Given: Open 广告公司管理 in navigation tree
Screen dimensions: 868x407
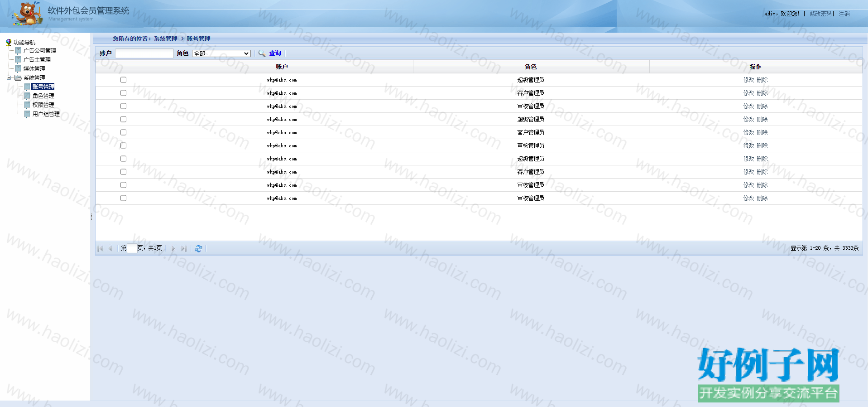Looking at the screenshot, I should click(40, 51).
